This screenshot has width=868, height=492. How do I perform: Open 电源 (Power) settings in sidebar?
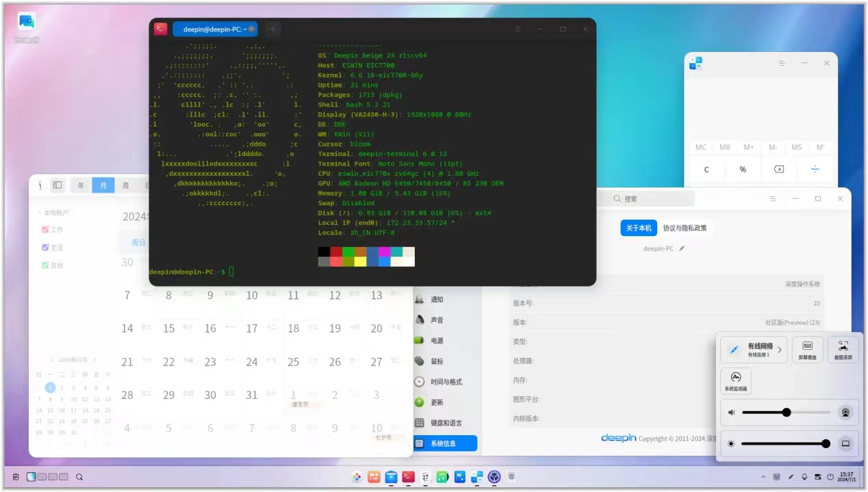pyautogui.click(x=439, y=340)
